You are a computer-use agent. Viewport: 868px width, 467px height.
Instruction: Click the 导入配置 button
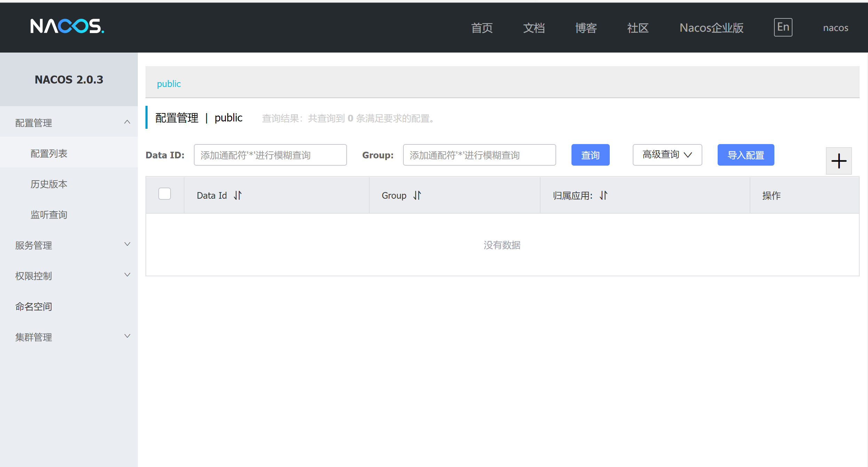pyautogui.click(x=745, y=155)
